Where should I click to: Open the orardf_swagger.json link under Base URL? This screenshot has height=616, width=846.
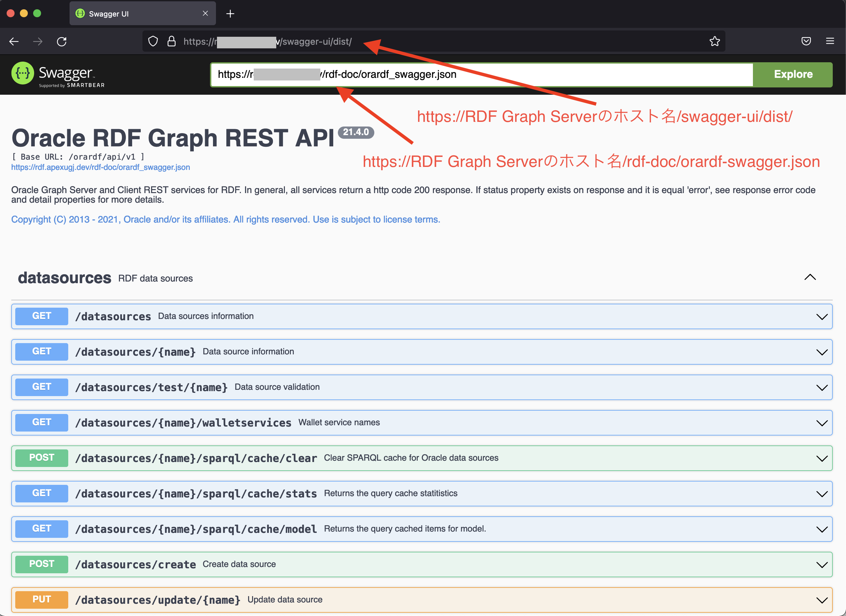click(x=101, y=168)
